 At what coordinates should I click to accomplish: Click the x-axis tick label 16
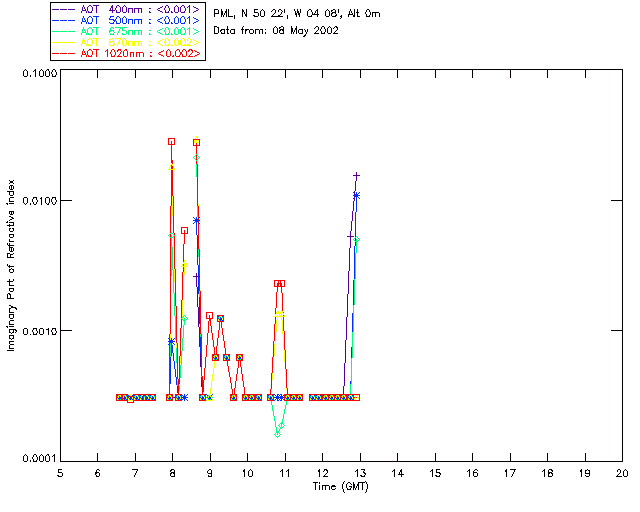pos(473,473)
